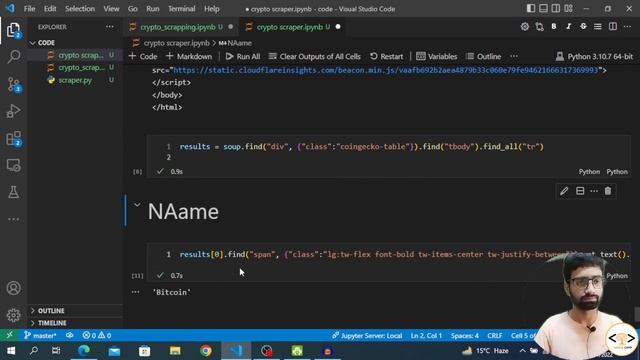
Task: Open the Run and Debug view
Action: click(13, 111)
